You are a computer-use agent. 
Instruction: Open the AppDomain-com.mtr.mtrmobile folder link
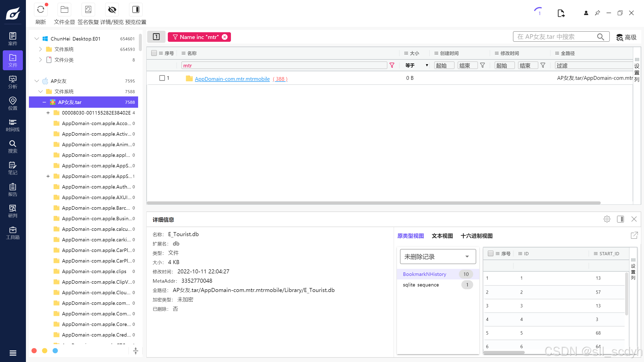[x=232, y=79]
